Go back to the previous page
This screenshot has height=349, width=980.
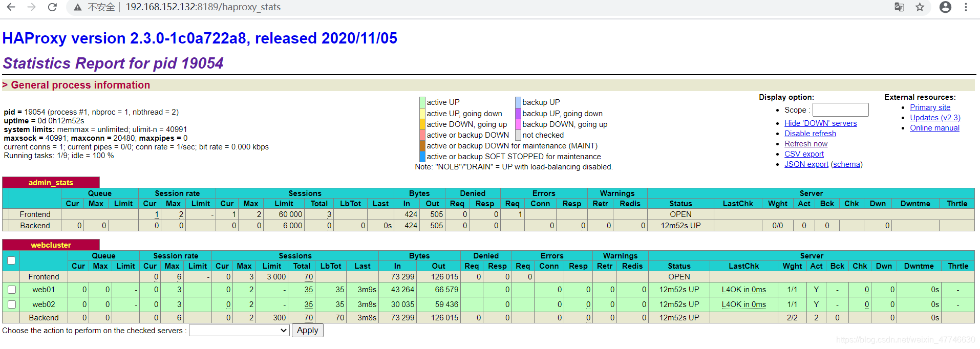click(x=11, y=7)
